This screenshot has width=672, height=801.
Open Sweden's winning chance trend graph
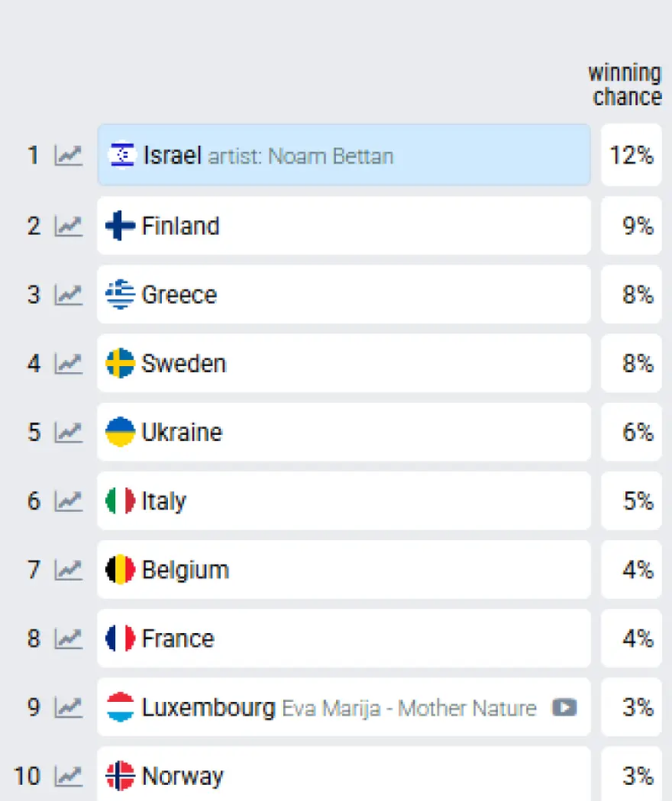tap(69, 363)
